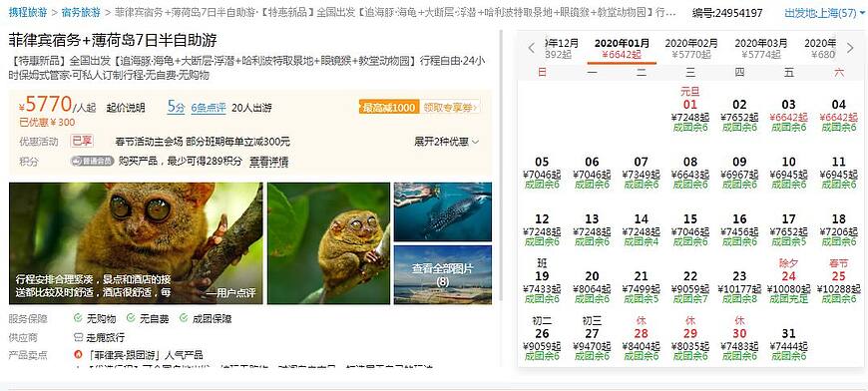Open the smaller tarsier on branch photo
Viewport: 868px width, 391px height.
[x=329, y=243]
